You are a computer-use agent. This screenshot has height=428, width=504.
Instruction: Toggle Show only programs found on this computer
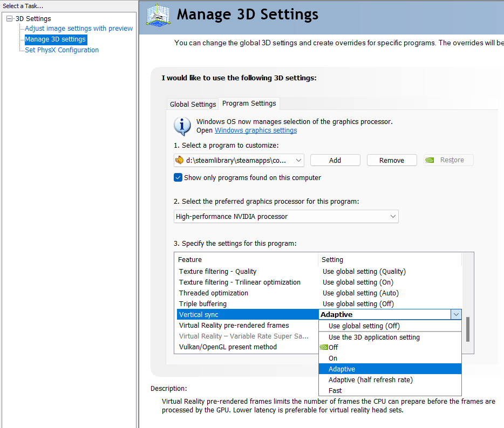coord(178,177)
